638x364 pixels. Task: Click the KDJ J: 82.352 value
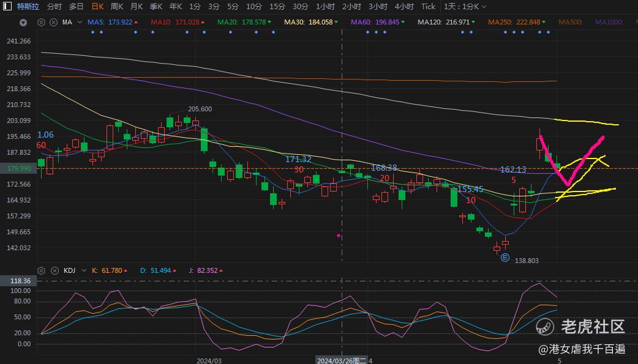click(206, 270)
